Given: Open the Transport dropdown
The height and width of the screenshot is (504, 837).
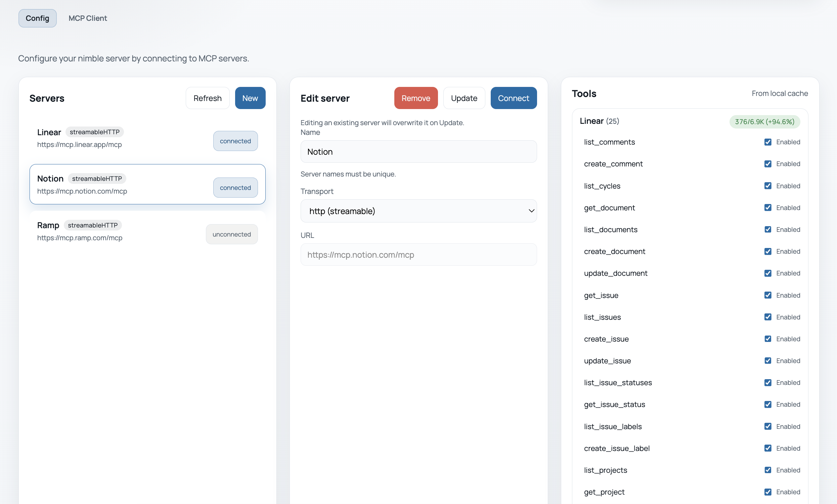Looking at the screenshot, I should [418, 211].
